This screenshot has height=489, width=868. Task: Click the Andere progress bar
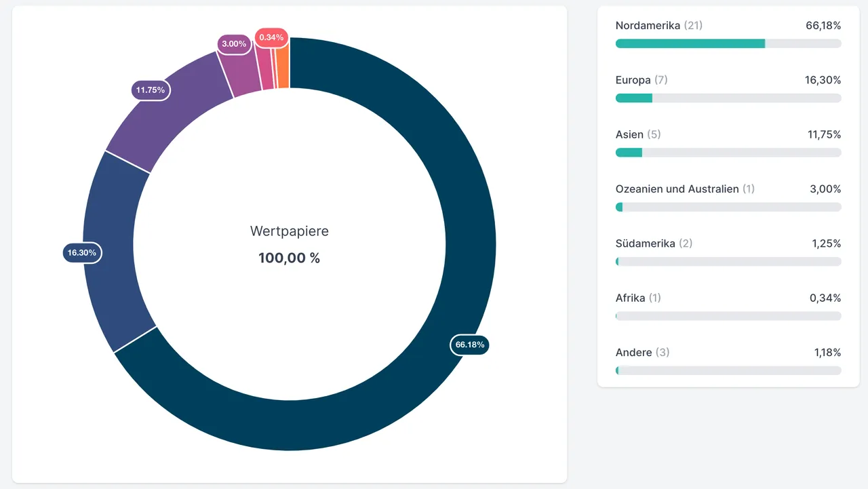[728, 370]
